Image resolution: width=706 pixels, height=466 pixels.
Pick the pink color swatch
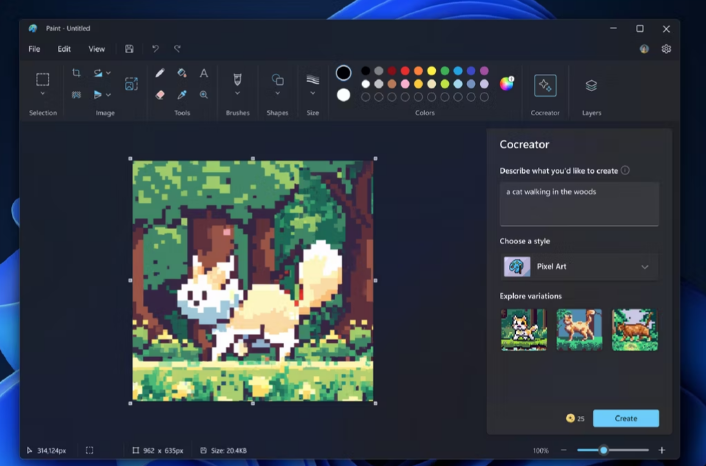click(x=405, y=84)
